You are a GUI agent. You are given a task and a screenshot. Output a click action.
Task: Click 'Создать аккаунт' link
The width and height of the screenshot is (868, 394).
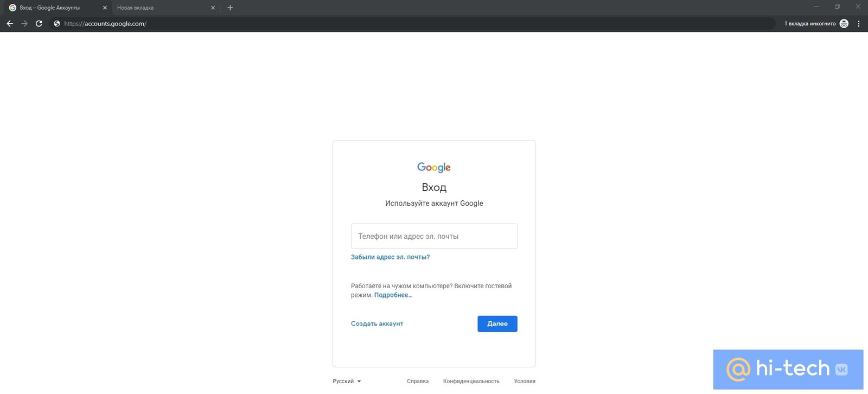(377, 323)
